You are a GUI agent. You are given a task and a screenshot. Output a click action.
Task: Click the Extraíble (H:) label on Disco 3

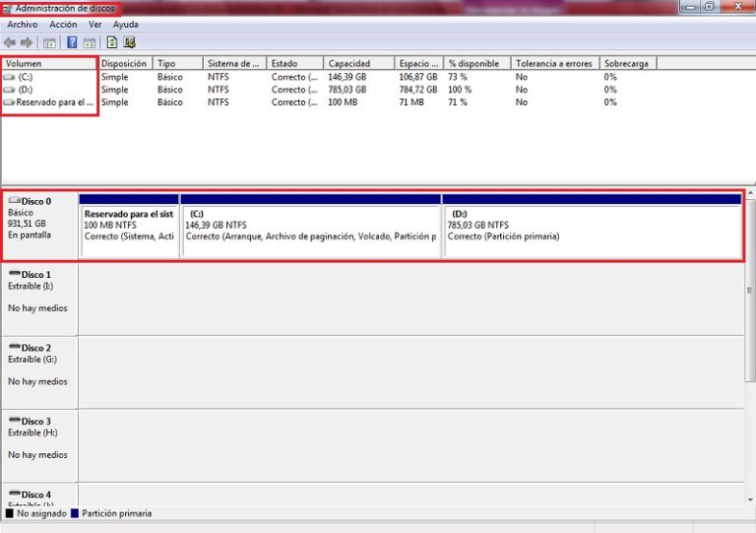[32, 433]
